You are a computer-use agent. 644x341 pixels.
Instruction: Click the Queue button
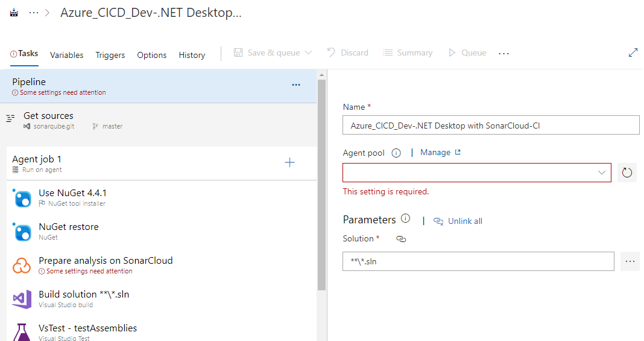click(x=467, y=53)
